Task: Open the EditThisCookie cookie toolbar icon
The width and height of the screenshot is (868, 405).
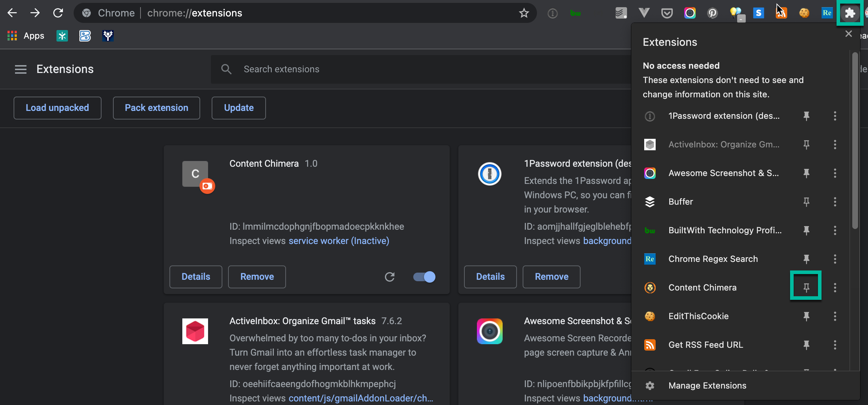Action: (804, 13)
